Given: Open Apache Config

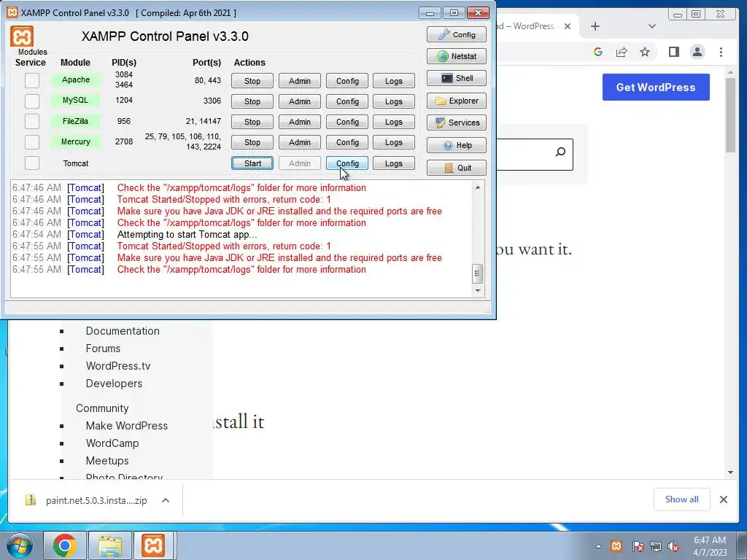Looking at the screenshot, I should point(347,81).
